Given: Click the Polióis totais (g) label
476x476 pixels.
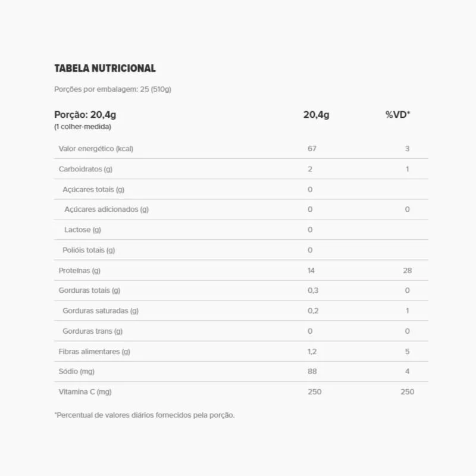Looking at the screenshot, I should pos(89,250).
